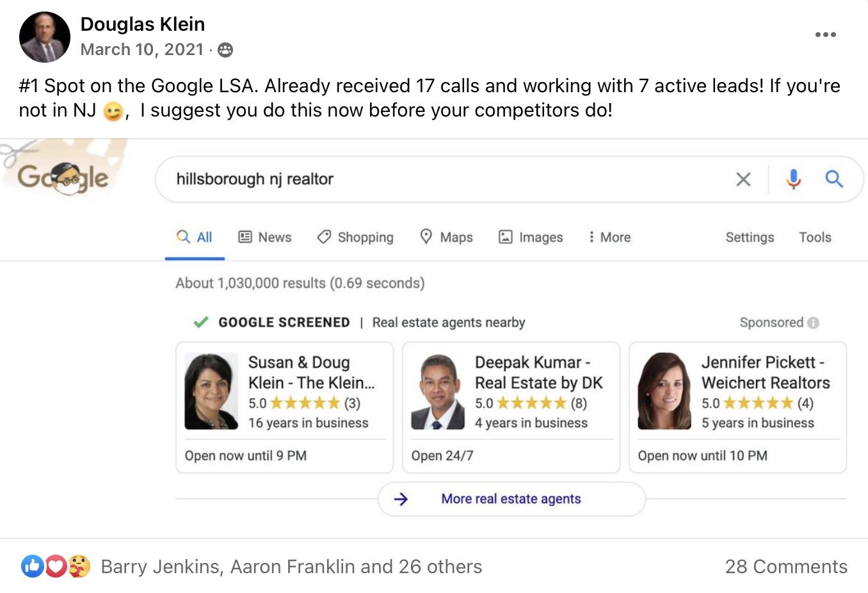Image resolution: width=868 pixels, height=593 pixels.
Task: Click the More real estate agents button
Action: [511, 499]
